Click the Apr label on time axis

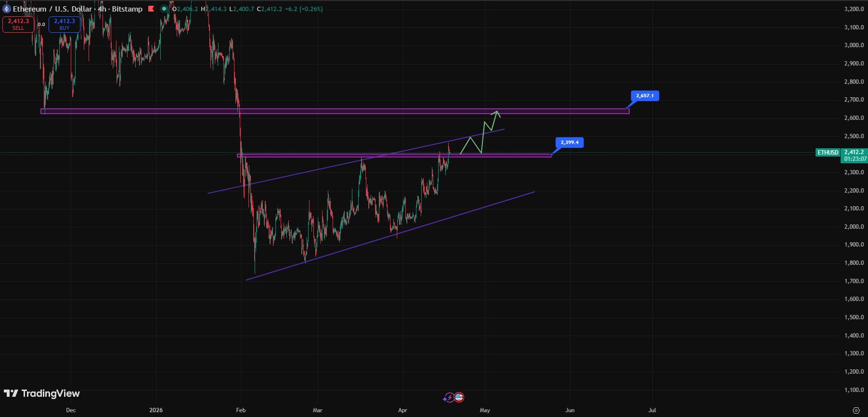[x=402, y=410]
